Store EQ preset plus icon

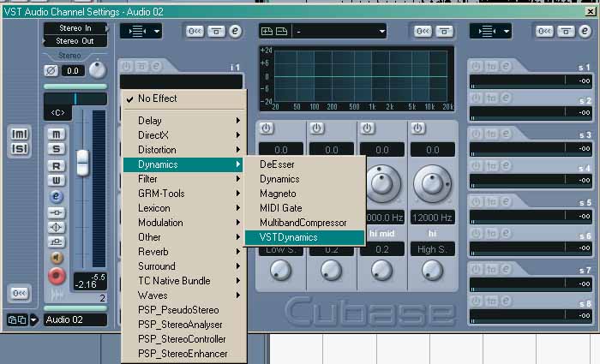[267, 32]
